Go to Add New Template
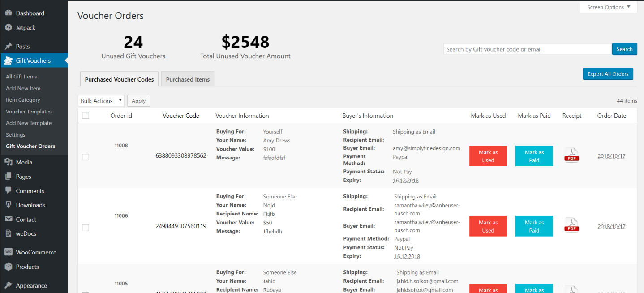 (x=29, y=123)
